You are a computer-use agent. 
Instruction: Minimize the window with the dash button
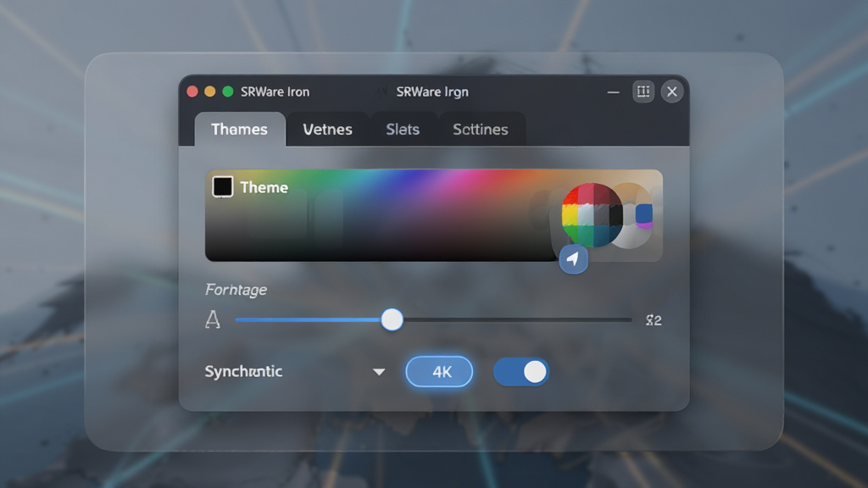click(614, 92)
